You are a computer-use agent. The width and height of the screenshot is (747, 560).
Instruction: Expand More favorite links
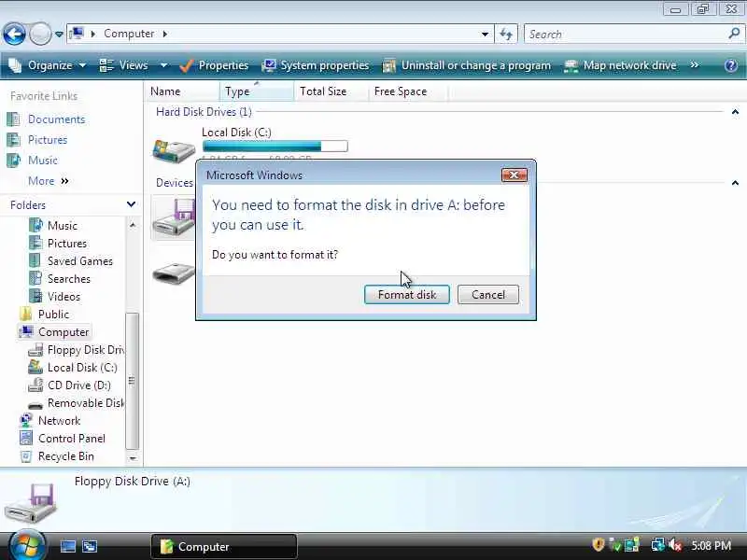coord(49,181)
